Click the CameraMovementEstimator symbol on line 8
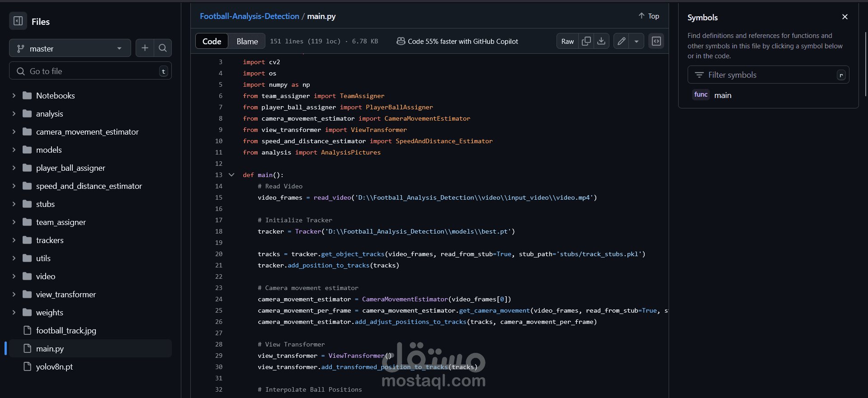The height and width of the screenshot is (398, 868). pos(427,118)
